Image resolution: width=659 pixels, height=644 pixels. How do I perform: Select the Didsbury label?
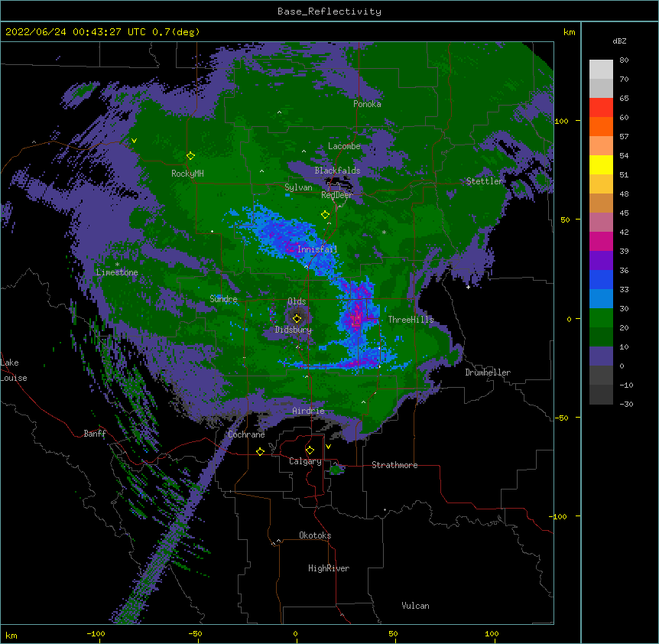(x=294, y=330)
